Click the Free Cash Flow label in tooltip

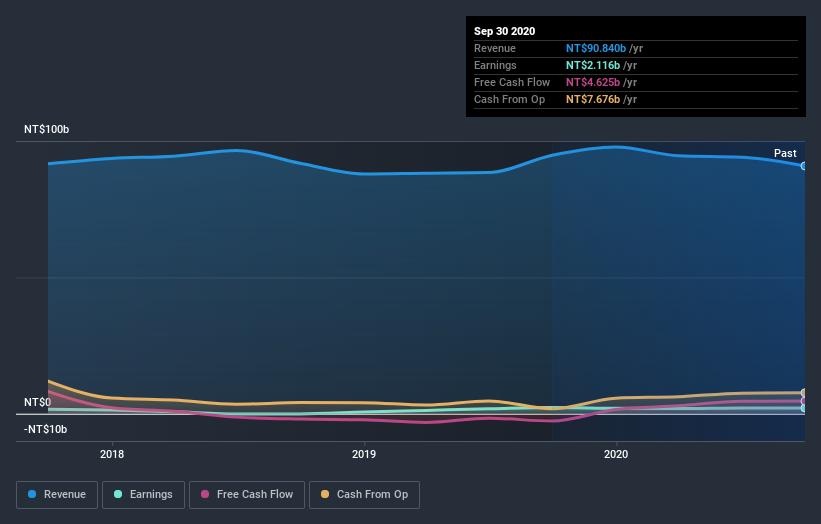click(512, 82)
